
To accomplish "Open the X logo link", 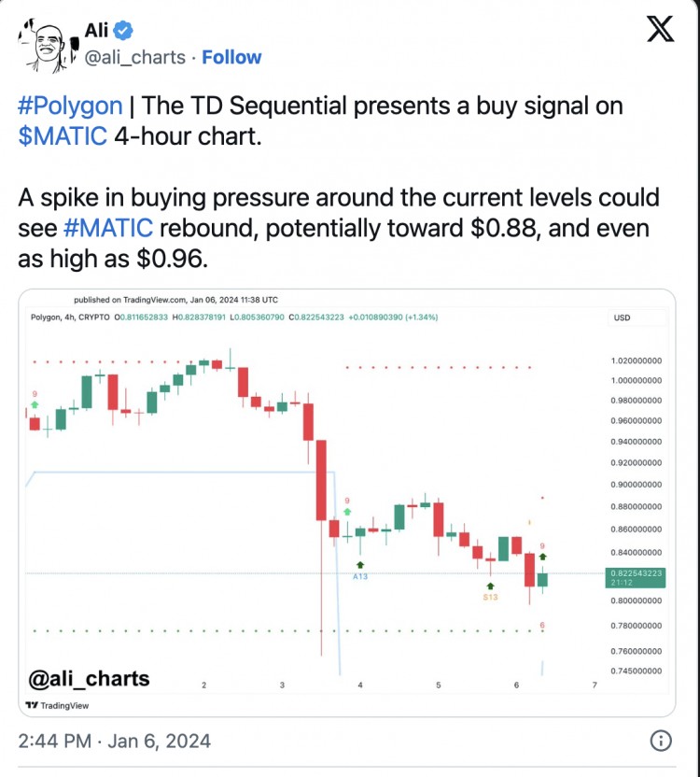I will [661, 30].
